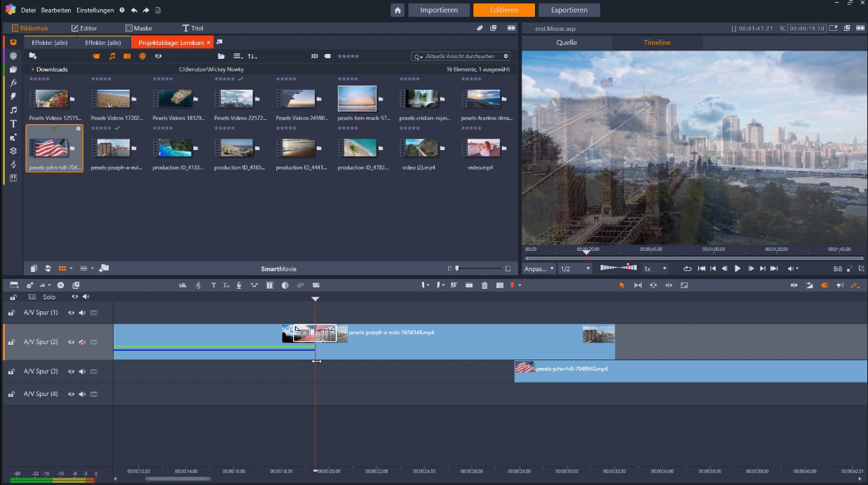Open the Anpassen zoom dropdown under the preview
Viewport: 868px width, 485px height.
538,268
